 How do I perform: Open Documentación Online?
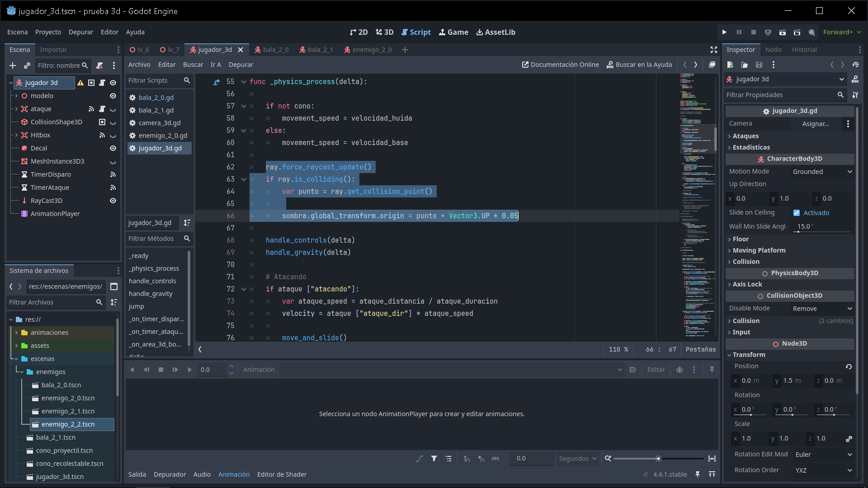560,64
